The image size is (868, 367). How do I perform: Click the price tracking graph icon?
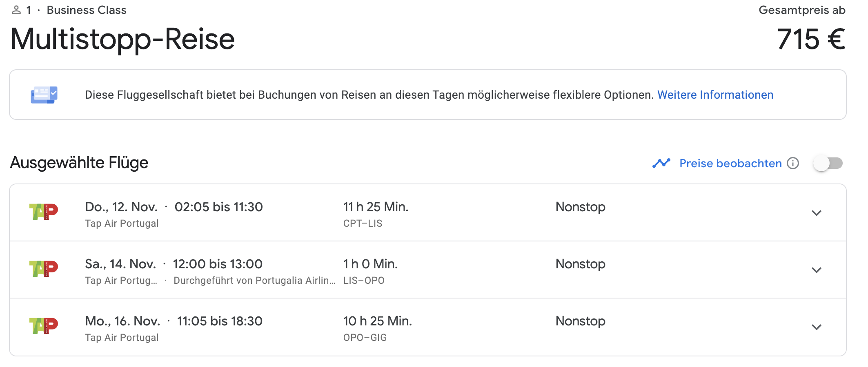(661, 163)
